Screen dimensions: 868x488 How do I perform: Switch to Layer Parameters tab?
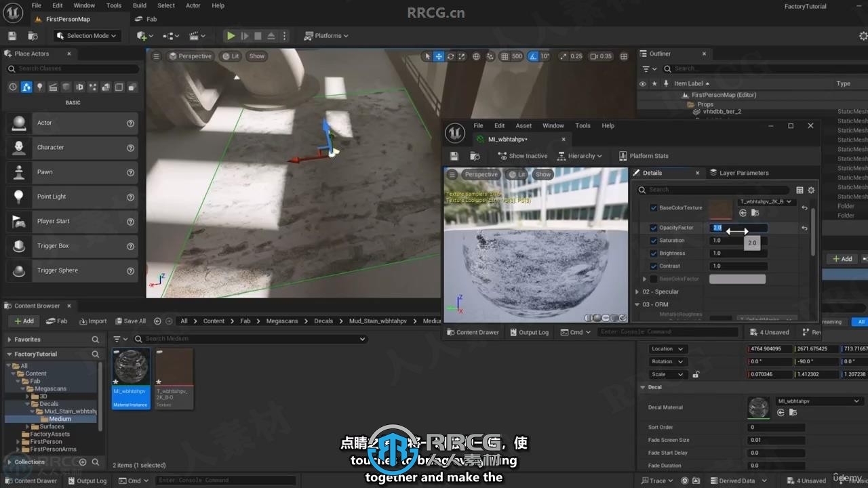pos(739,173)
